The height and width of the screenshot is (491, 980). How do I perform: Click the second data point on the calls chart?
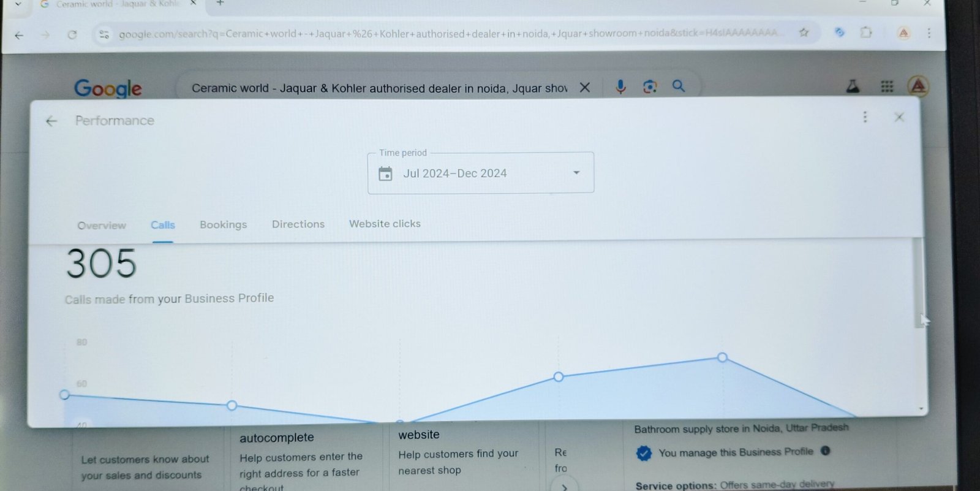(232, 405)
